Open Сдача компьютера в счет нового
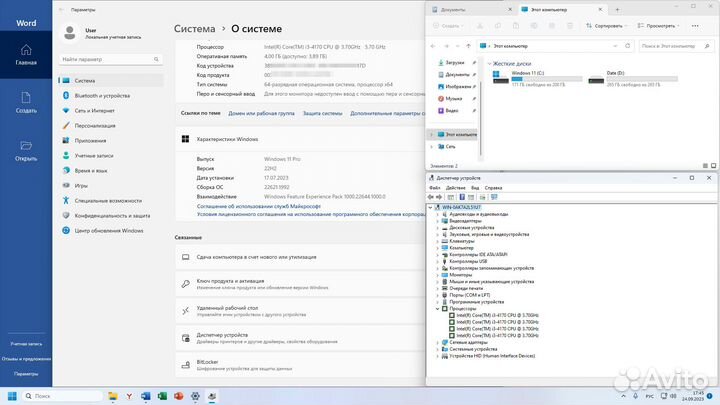This screenshot has width=720, height=405. [x=300, y=257]
